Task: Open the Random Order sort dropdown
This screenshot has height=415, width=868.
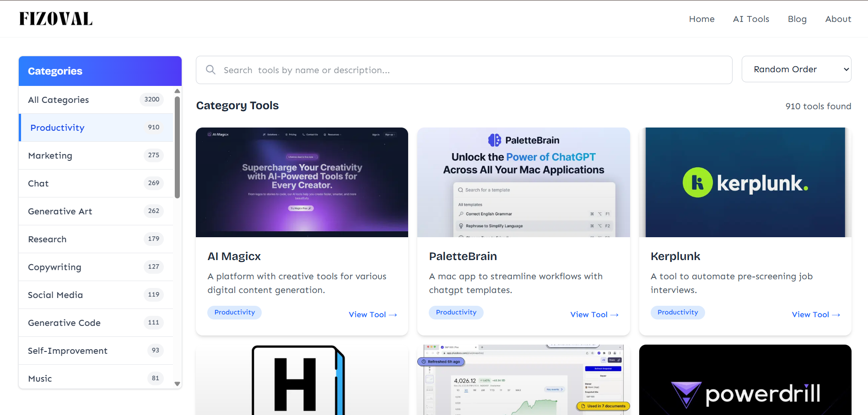Action: [796, 69]
